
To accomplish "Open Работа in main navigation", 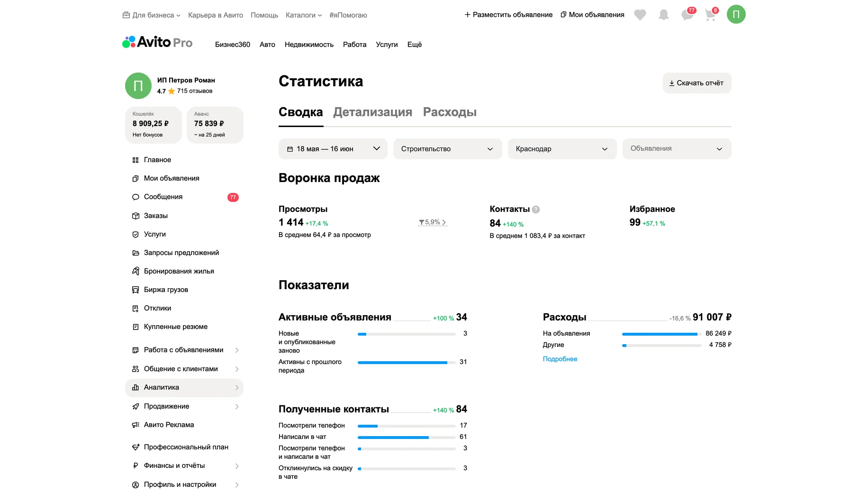I will coord(355,45).
